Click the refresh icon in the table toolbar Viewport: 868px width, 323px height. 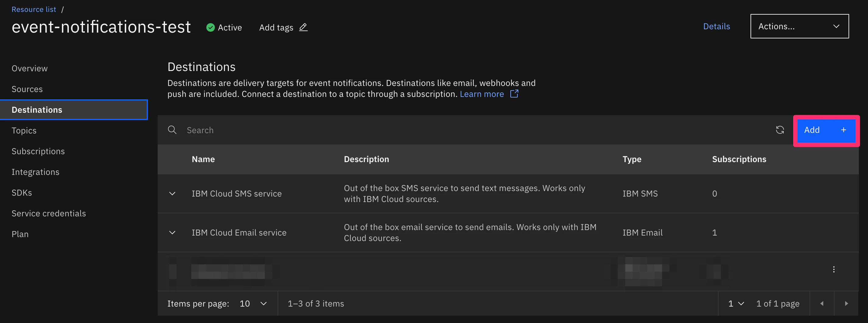click(x=780, y=130)
